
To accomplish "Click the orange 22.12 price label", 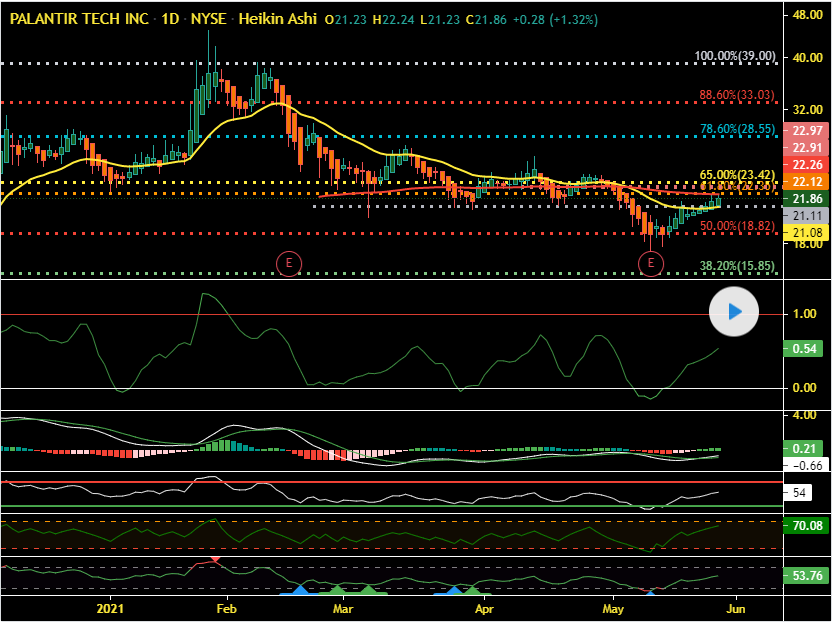I will pos(807,182).
